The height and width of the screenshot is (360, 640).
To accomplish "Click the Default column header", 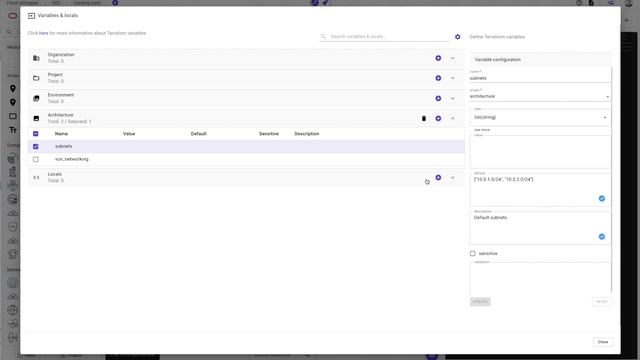I will tap(199, 134).
